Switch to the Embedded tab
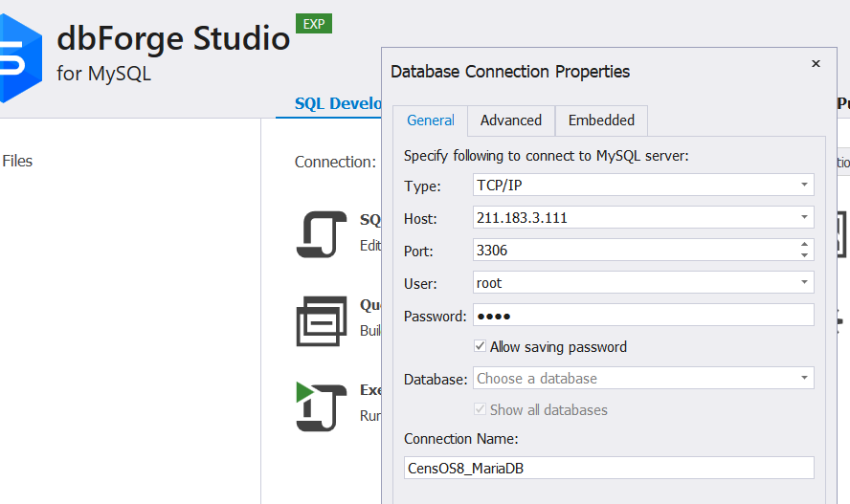This screenshot has height=504, width=850. pos(601,121)
